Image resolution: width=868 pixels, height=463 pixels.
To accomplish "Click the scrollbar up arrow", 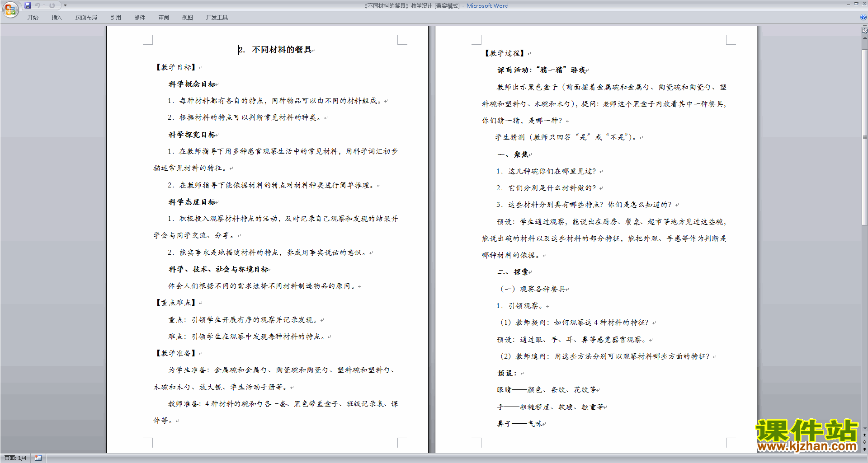I will pyautogui.click(x=865, y=38).
